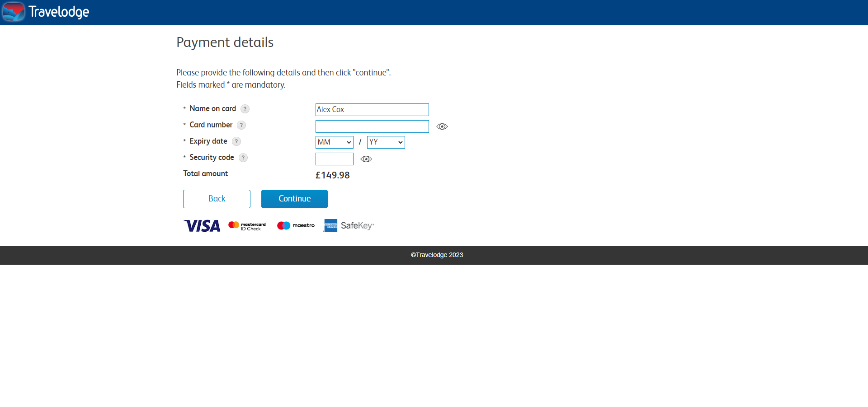Image resolution: width=868 pixels, height=407 pixels.
Task: Click the American Express SafeKey logo
Action: click(x=349, y=225)
